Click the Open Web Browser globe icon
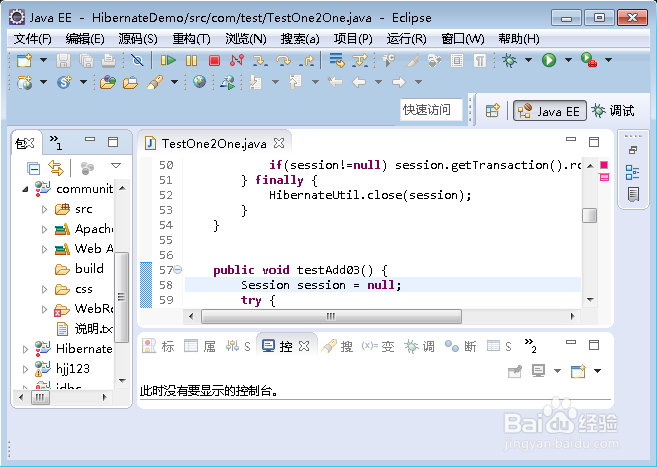The width and height of the screenshot is (657, 467). coord(199,82)
